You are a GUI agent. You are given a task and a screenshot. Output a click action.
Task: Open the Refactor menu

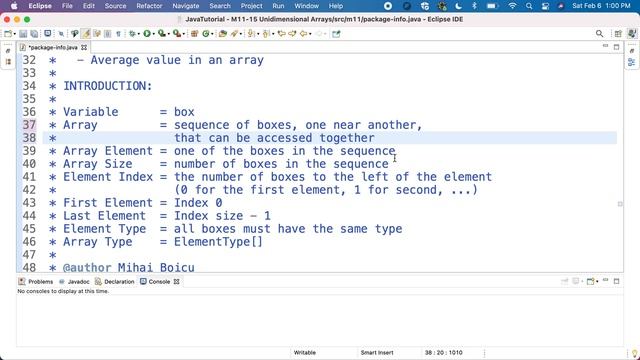click(x=149, y=6)
